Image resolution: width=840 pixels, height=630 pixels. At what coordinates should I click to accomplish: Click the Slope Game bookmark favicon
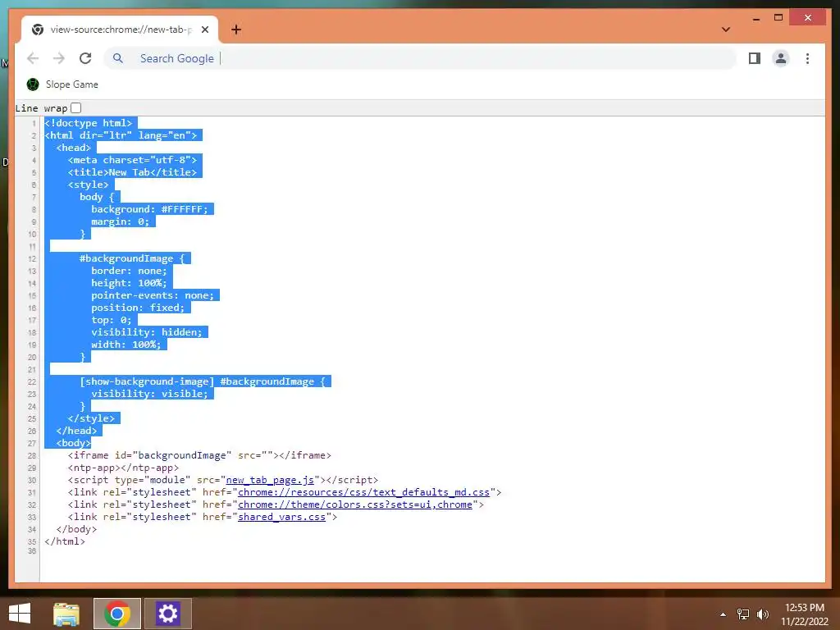tap(33, 84)
